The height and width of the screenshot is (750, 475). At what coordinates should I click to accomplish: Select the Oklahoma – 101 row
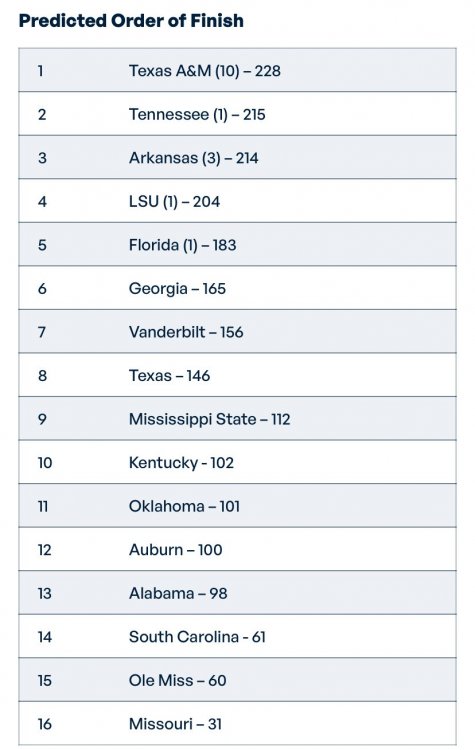pyautogui.click(x=237, y=506)
